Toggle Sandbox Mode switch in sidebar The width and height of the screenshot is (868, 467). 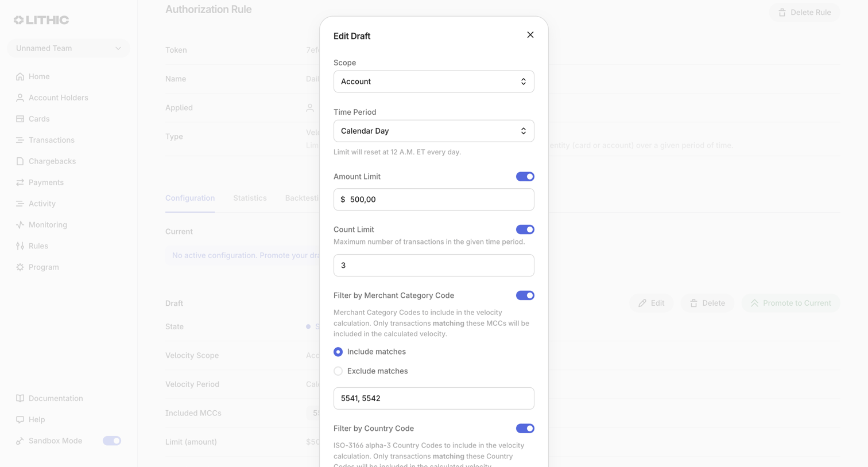112,441
